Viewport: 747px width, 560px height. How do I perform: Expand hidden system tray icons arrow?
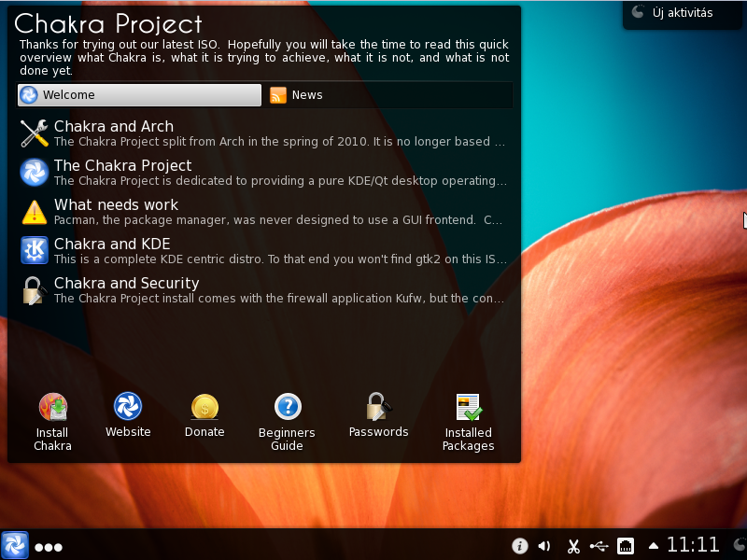[x=654, y=546]
